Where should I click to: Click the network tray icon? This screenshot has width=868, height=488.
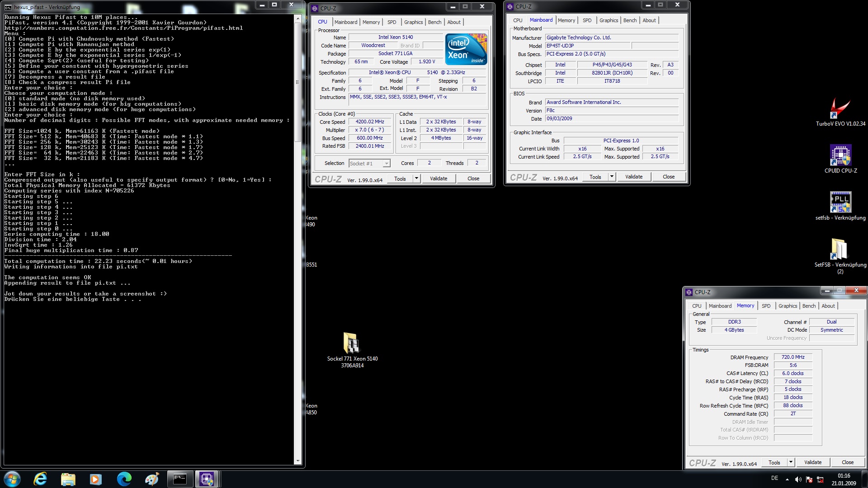pos(820,479)
